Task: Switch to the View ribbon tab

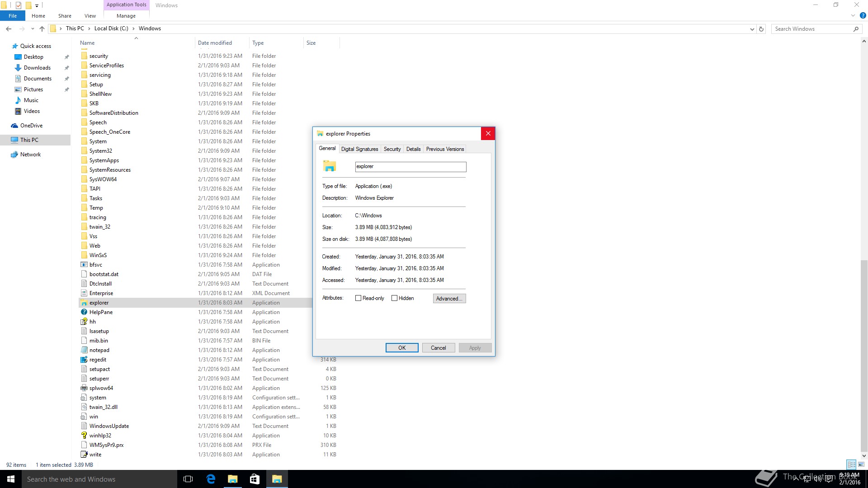Action: (90, 16)
